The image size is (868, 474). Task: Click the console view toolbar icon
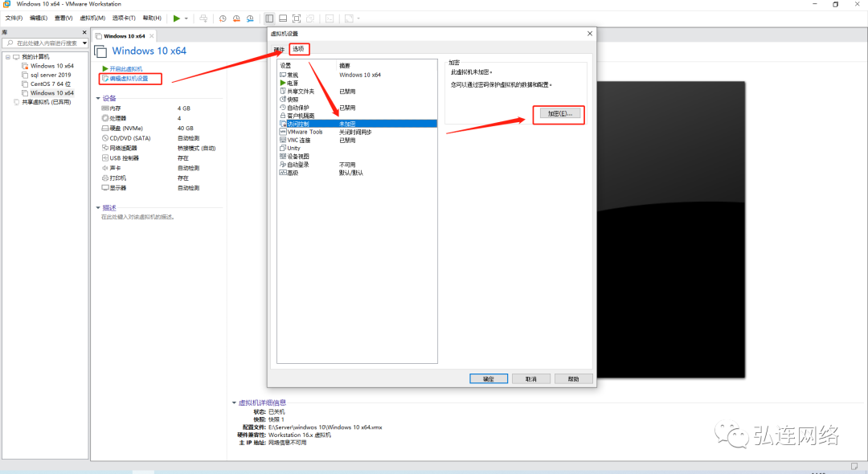(x=330, y=18)
